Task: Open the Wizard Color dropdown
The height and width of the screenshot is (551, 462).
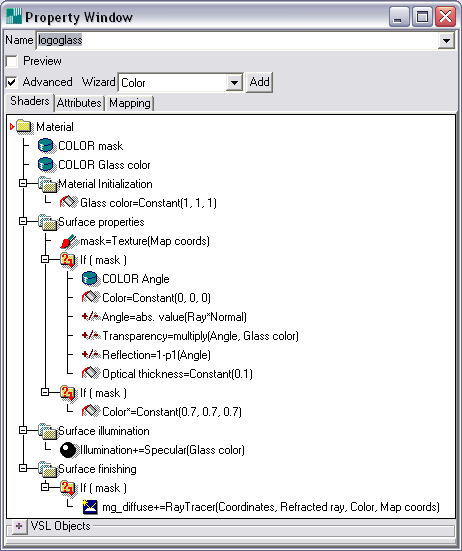Action: [x=234, y=83]
